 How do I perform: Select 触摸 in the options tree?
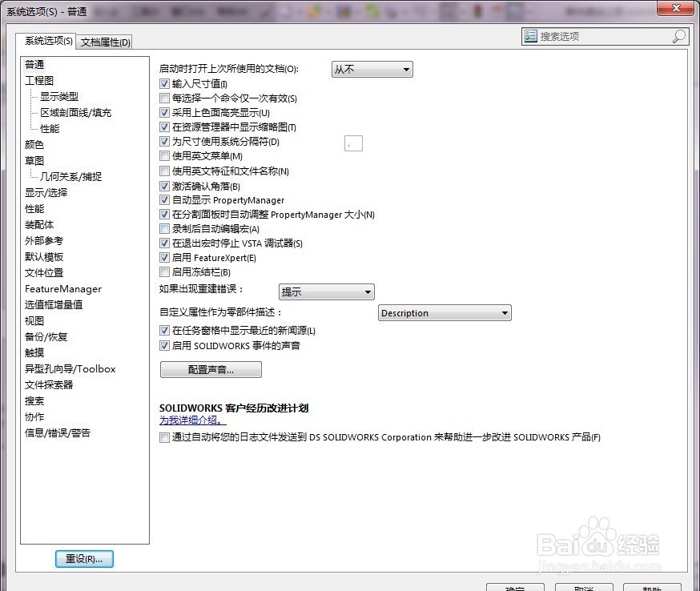click(x=34, y=352)
